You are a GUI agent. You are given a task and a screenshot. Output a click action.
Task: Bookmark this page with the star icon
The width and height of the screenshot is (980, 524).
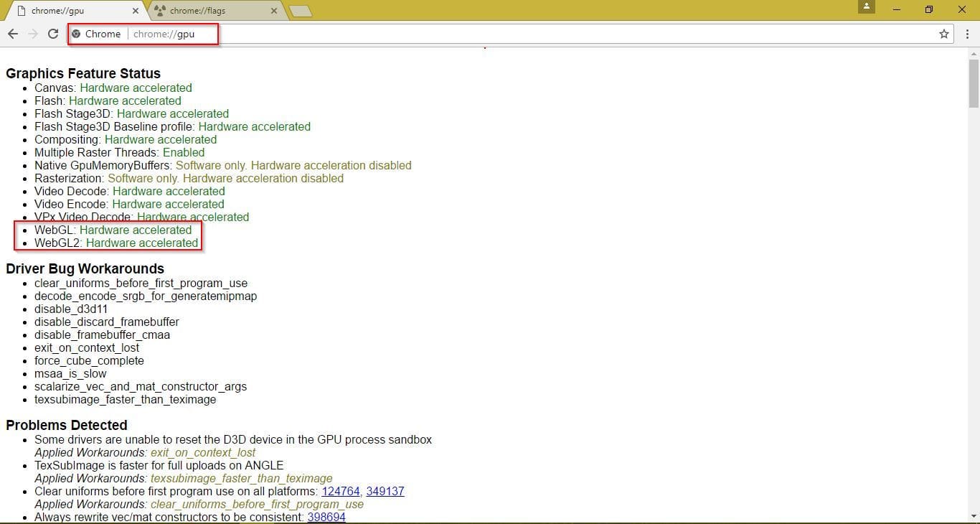click(x=944, y=34)
